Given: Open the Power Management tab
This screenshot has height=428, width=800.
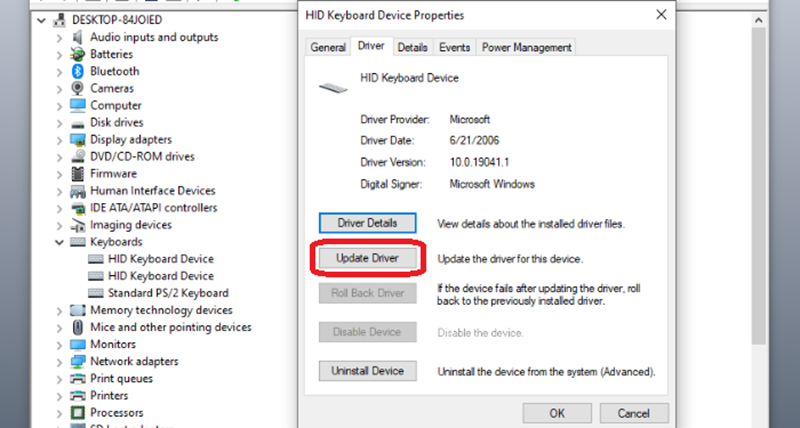Looking at the screenshot, I should click(x=526, y=47).
